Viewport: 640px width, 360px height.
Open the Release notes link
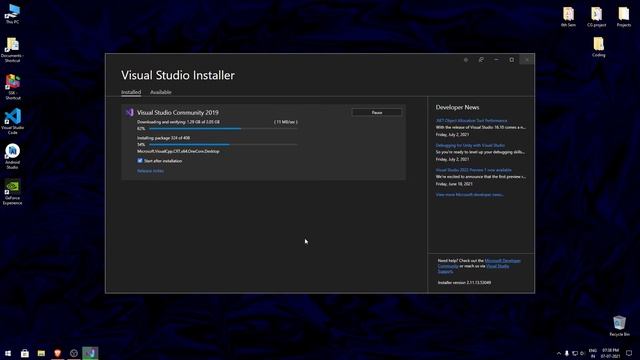tap(150, 171)
